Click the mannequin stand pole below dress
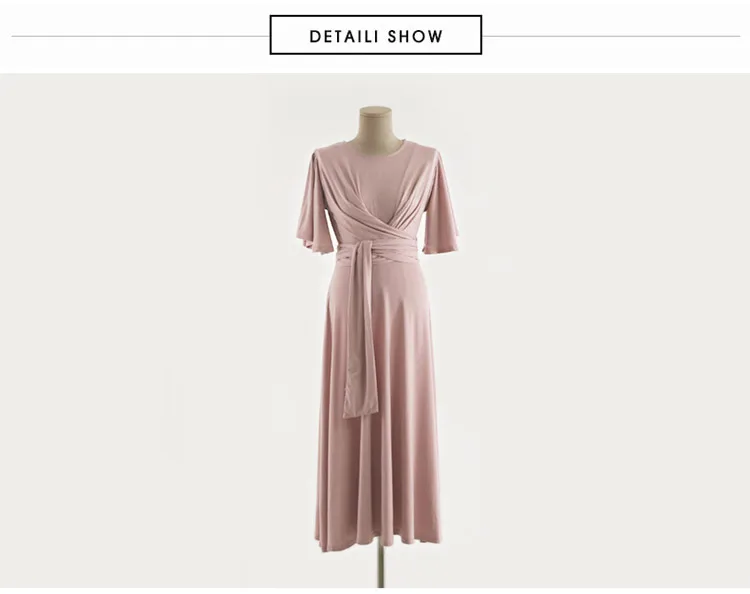This screenshot has width=750, height=594. click(380, 569)
